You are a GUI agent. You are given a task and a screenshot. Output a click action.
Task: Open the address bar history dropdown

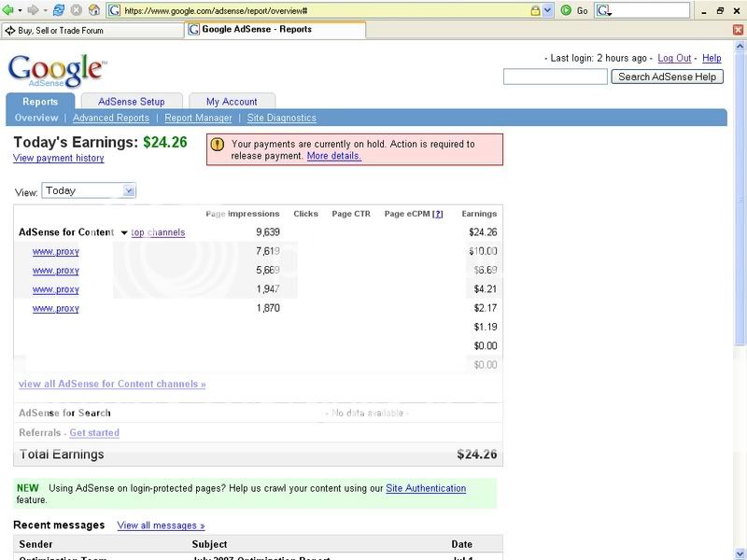548,10
